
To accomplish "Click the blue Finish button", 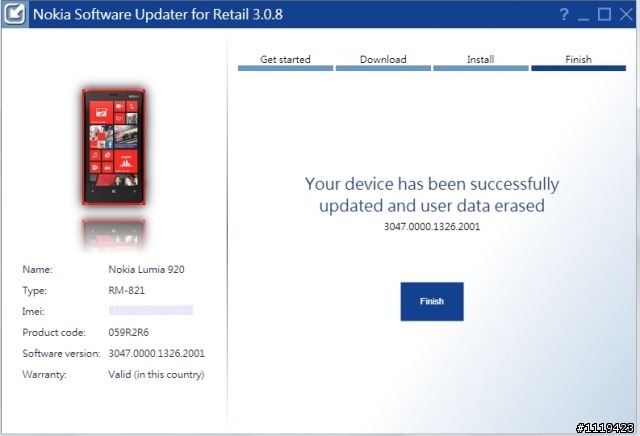I will [432, 301].
